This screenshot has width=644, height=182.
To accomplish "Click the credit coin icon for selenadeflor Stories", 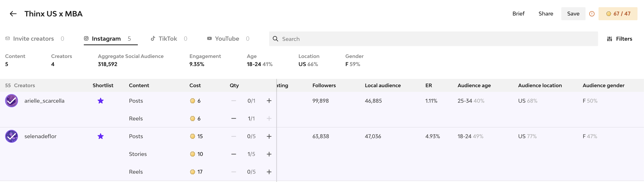I will [192, 154].
